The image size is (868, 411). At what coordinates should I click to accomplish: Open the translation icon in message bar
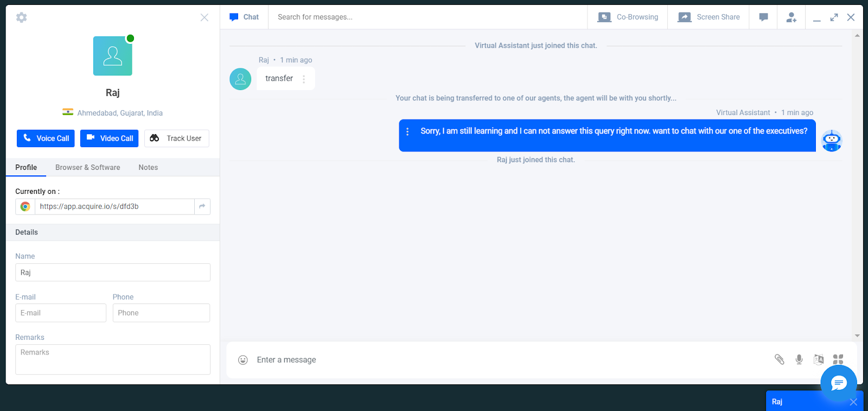[x=819, y=359]
